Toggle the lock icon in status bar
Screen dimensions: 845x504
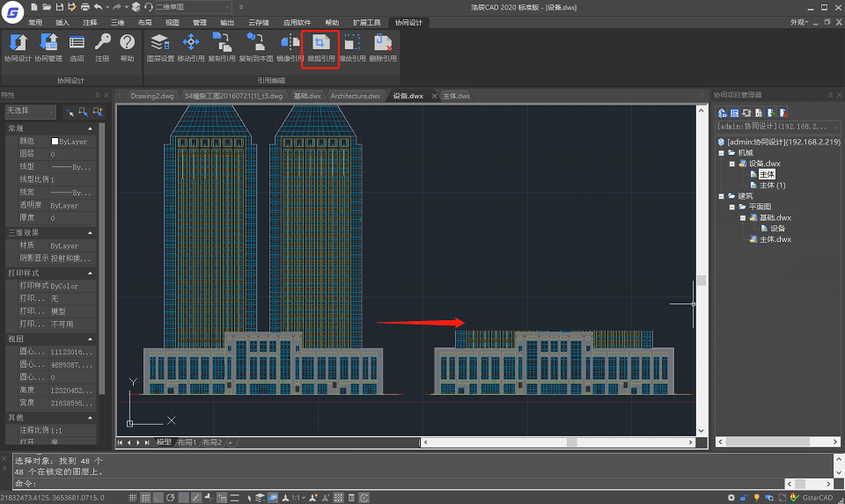click(x=744, y=498)
